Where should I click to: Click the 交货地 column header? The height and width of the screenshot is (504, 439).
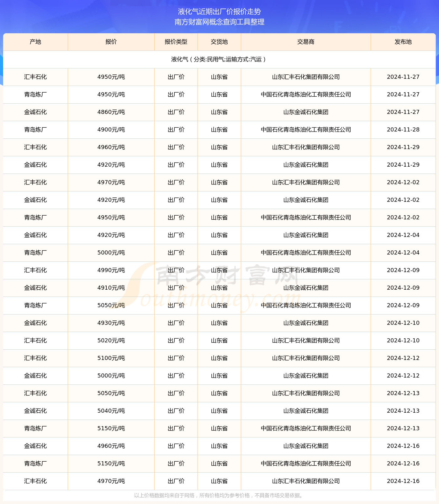(x=219, y=42)
